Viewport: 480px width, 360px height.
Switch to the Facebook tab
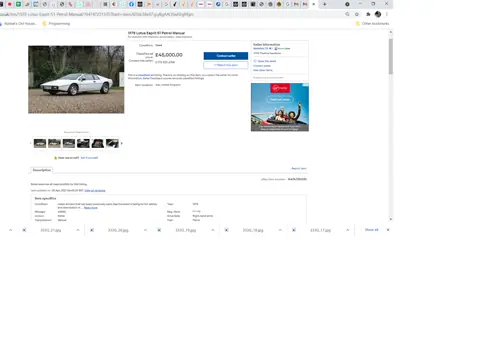(131, 4)
